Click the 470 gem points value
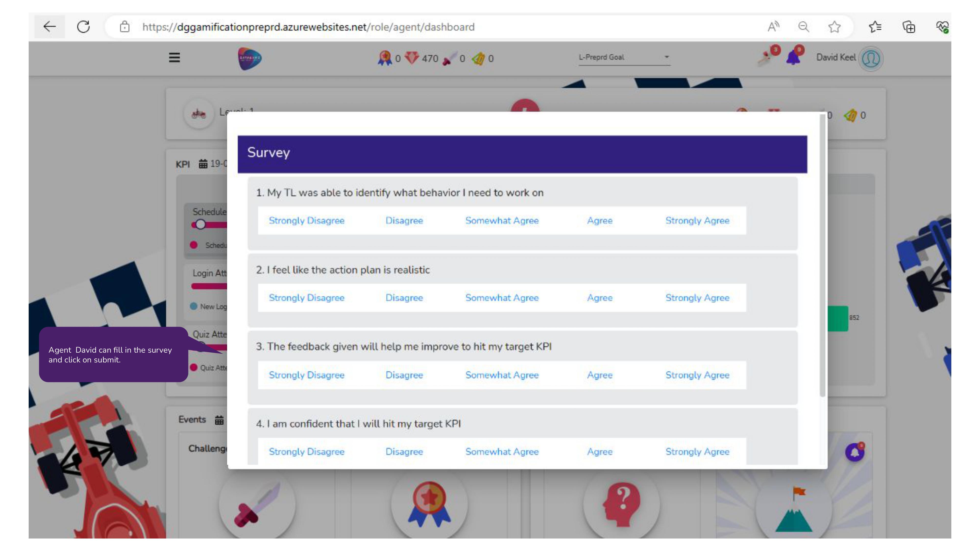 point(430,59)
